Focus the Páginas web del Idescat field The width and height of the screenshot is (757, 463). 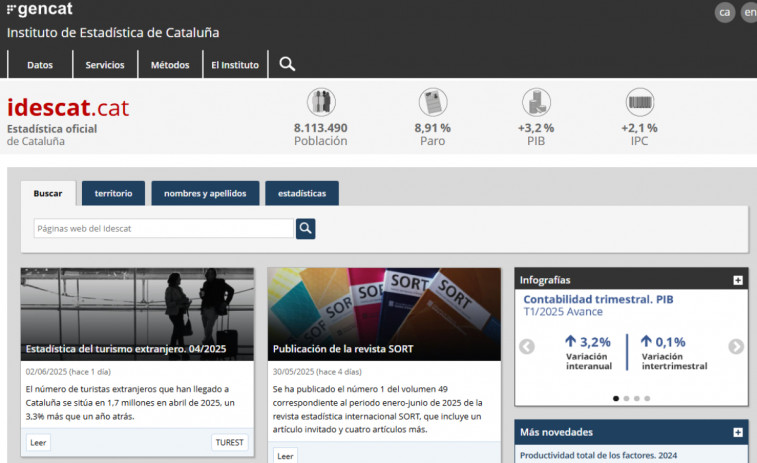click(x=164, y=228)
